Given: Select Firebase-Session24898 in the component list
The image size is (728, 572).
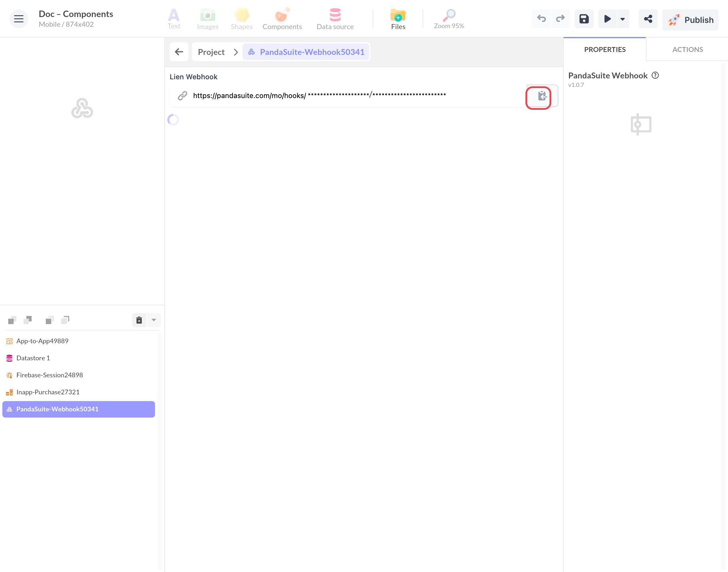Looking at the screenshot, I should coord(78,375).
